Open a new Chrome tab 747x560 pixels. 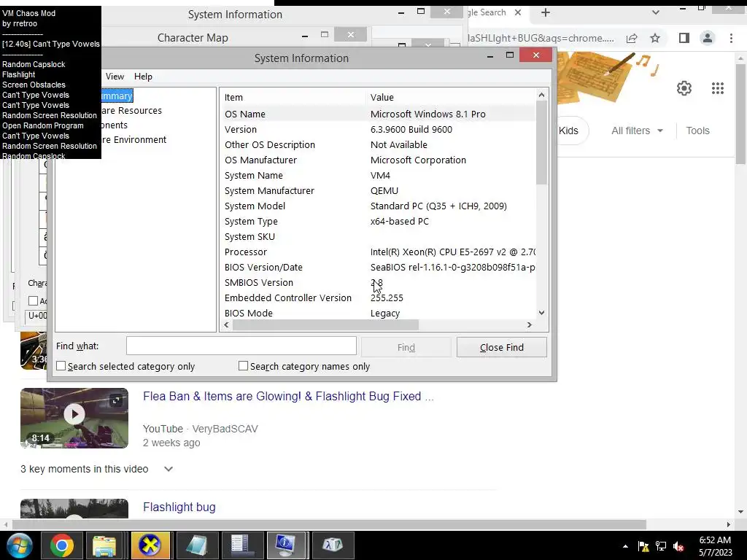point(546,12)
